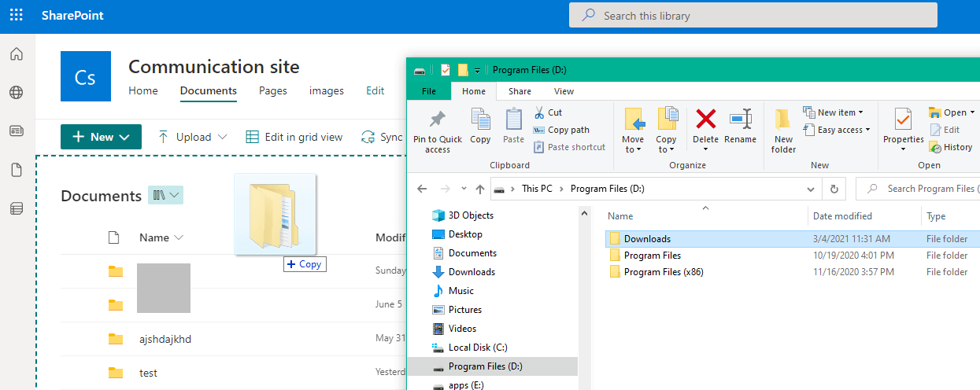Screen dimensions: 980x390
Task: Go to the Home site navigation link
Action: pyautogui.click(x=143, y=90)
